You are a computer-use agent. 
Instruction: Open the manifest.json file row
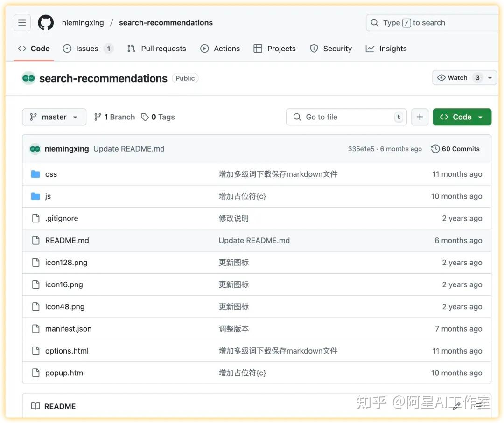tap(68, 328)
